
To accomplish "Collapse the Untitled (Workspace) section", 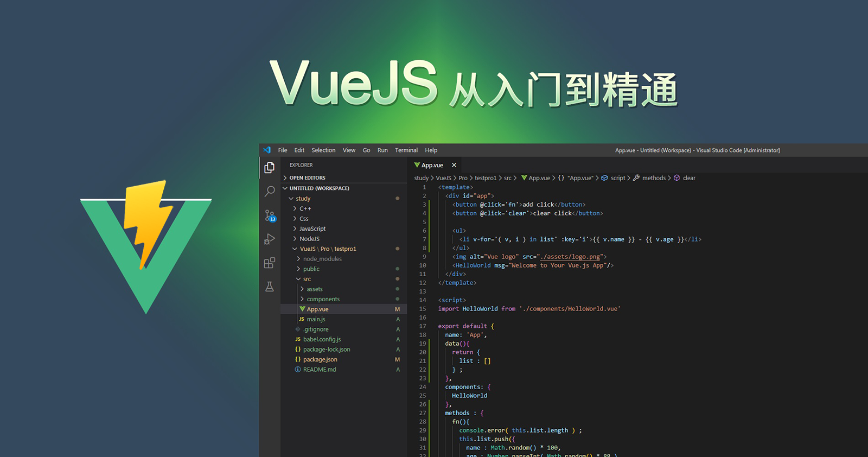I will pos(343,188).
